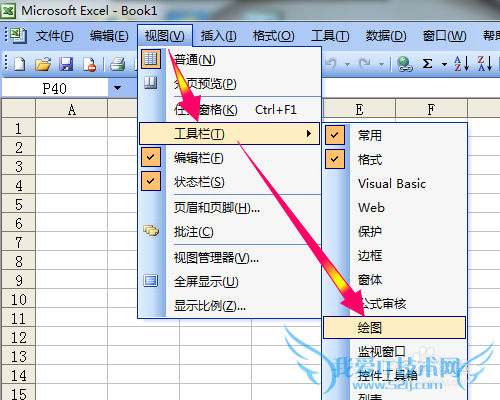
Task: Click the Full Screen icon in the menu
Action: coord(151,281)
